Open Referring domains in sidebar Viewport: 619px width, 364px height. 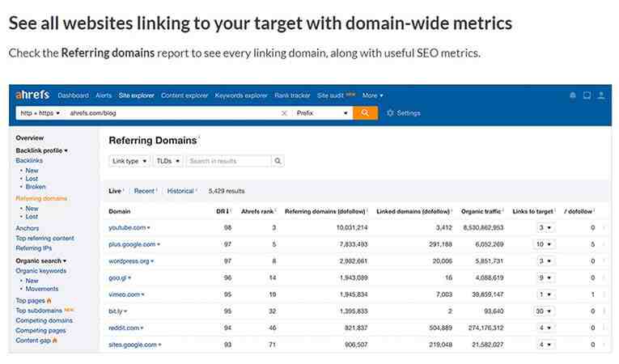pyautogui.click(x=41, y=198)
